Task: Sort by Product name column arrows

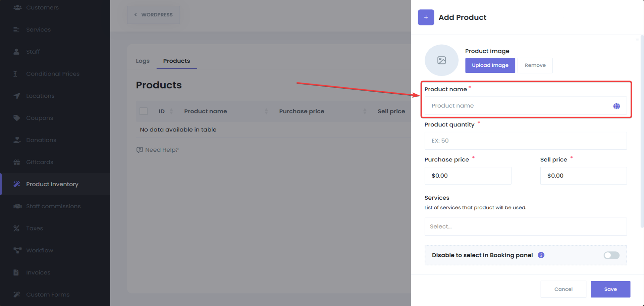Action: point(266,111)
